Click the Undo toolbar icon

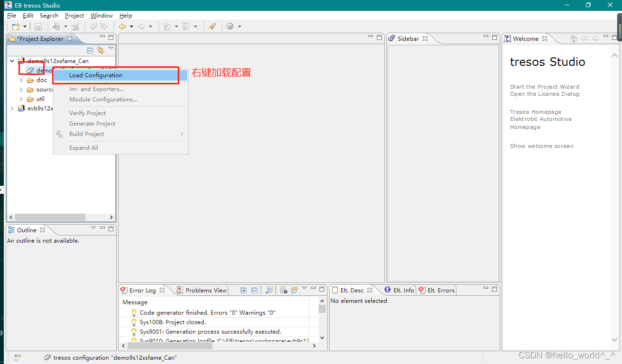pos(93,27)
